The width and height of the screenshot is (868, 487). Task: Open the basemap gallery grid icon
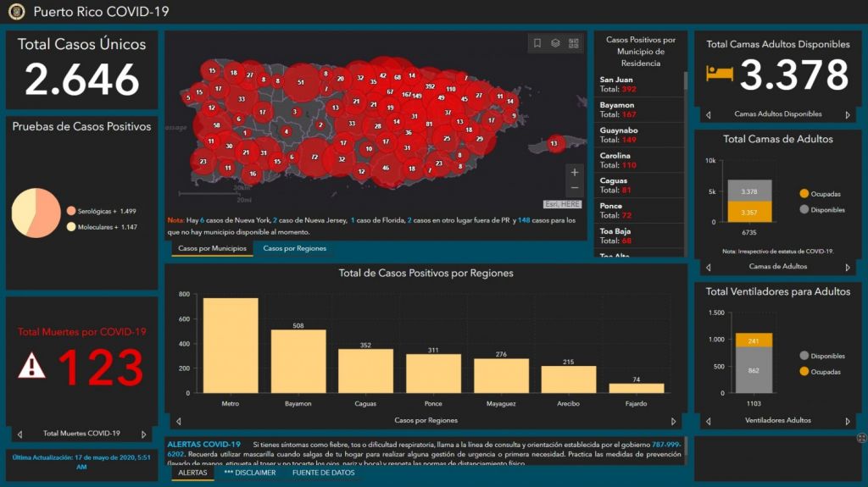coord(574,43)
